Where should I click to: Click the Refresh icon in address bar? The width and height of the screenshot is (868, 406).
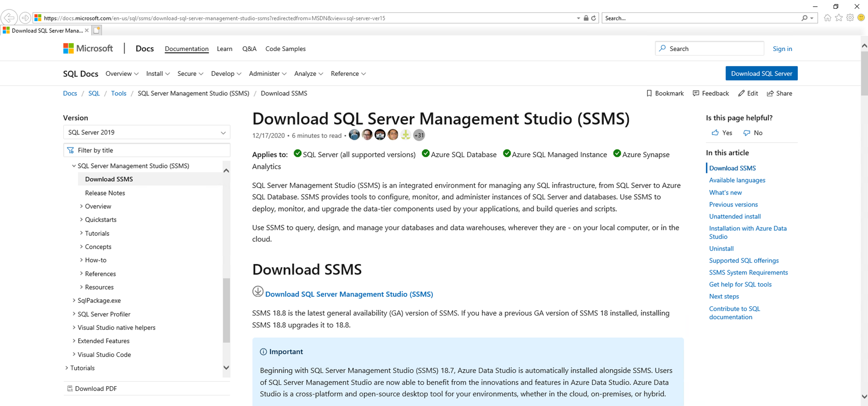594,18
